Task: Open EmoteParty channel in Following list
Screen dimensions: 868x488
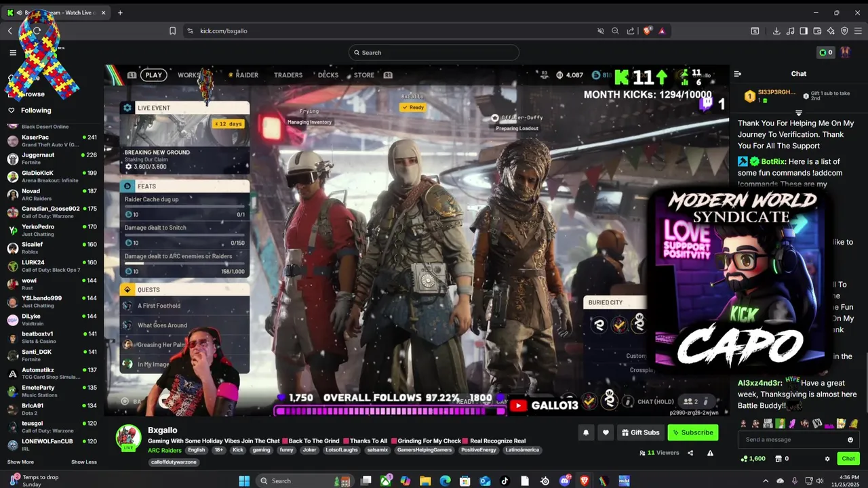Action: 52,391
